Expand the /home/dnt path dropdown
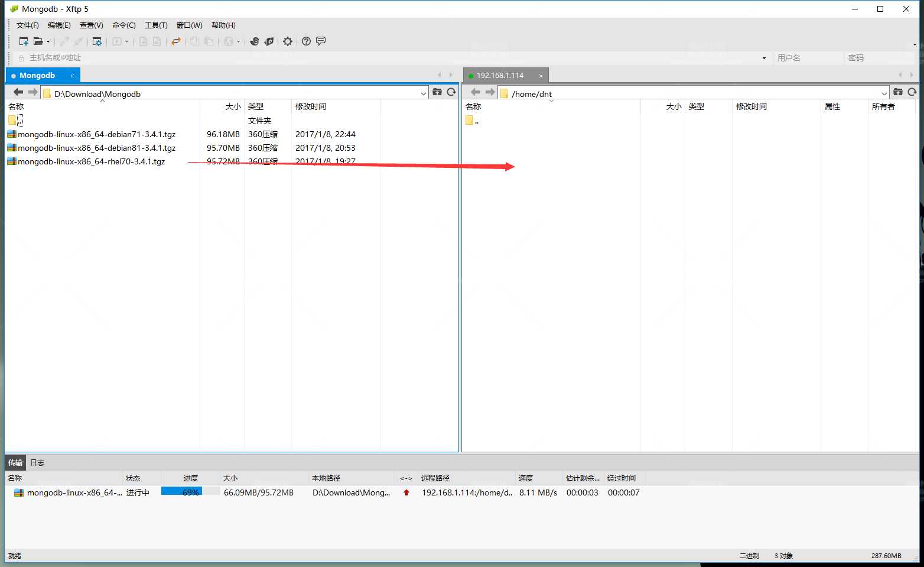 884,93
